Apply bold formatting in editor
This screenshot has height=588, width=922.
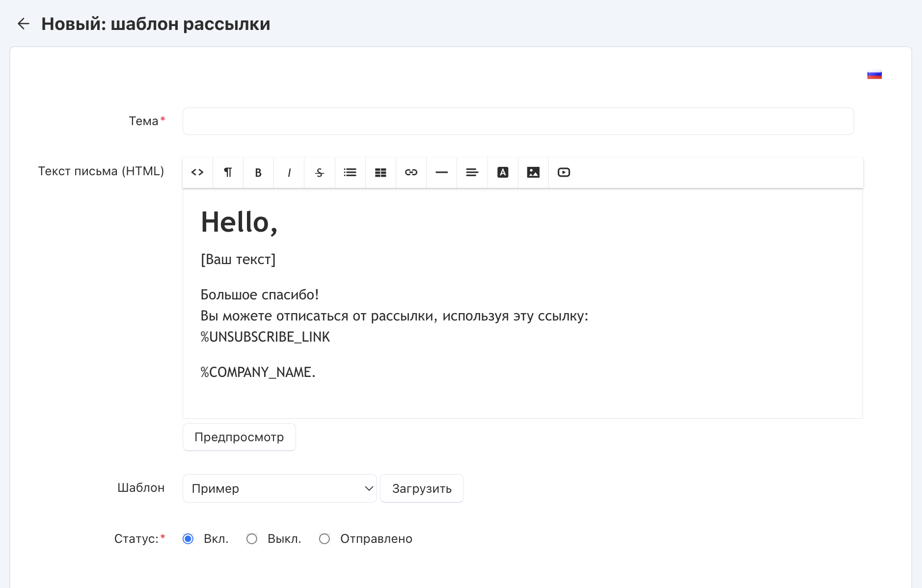[258, 172]
